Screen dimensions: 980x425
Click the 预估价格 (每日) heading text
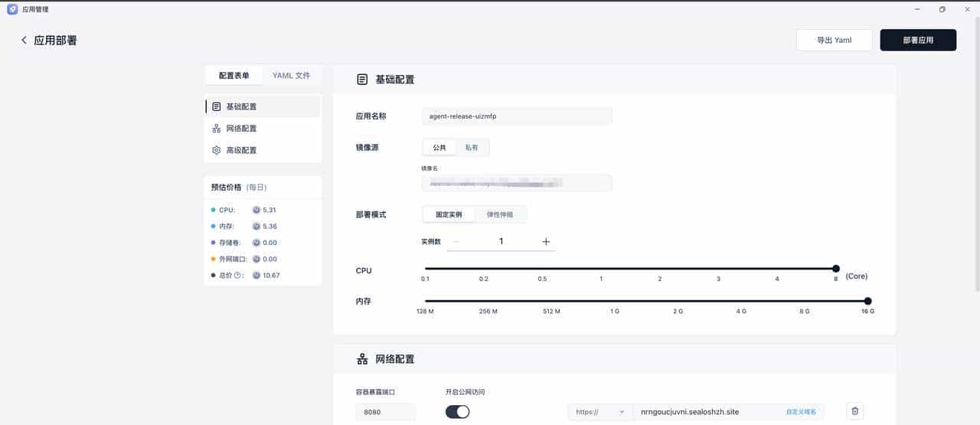pyautogui.click(x=239, y=187)
